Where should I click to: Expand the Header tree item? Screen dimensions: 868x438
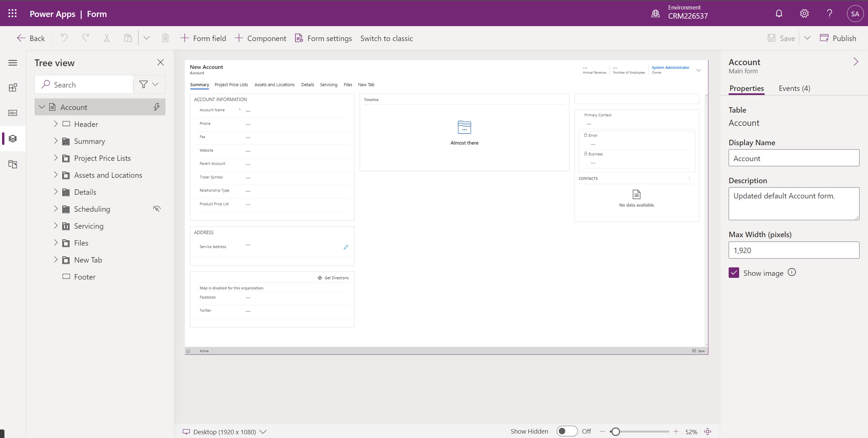coord(56,124)
